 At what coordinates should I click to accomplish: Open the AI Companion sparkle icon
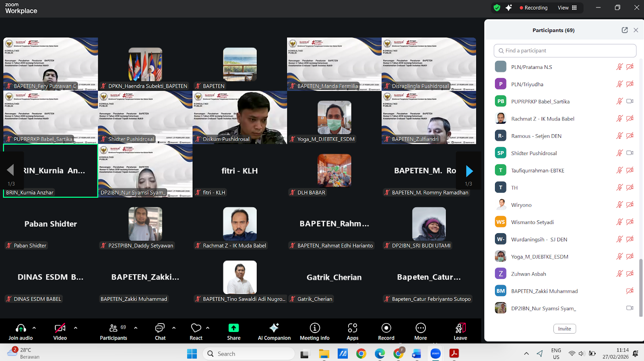coord(274,328)
